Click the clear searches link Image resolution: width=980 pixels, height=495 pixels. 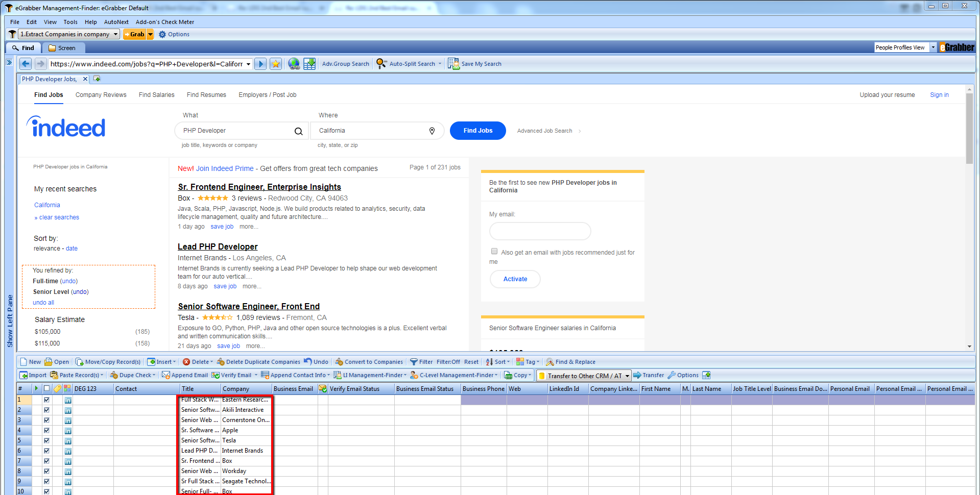pos(59,217)
